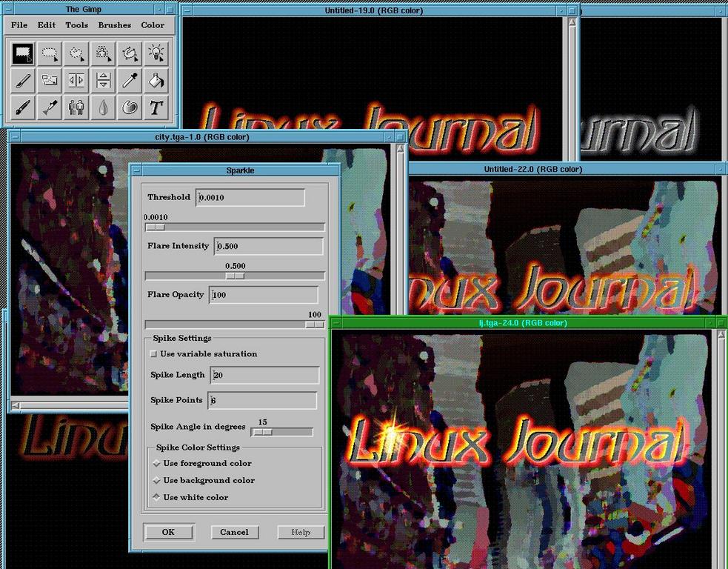This screenshot has width=728, height=569.
Task: Activate the Text tool
Action: point(156,107)
